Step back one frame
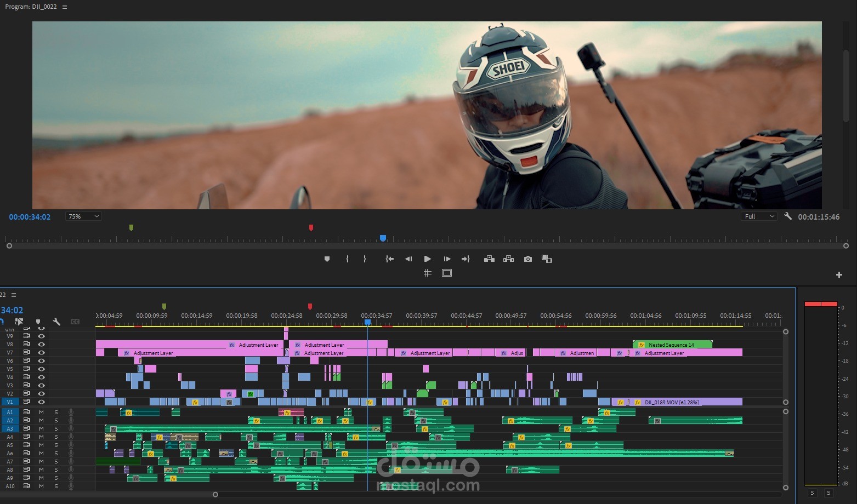Image resolution: width=857 pixels, height=504 pixels. (408, 259)
